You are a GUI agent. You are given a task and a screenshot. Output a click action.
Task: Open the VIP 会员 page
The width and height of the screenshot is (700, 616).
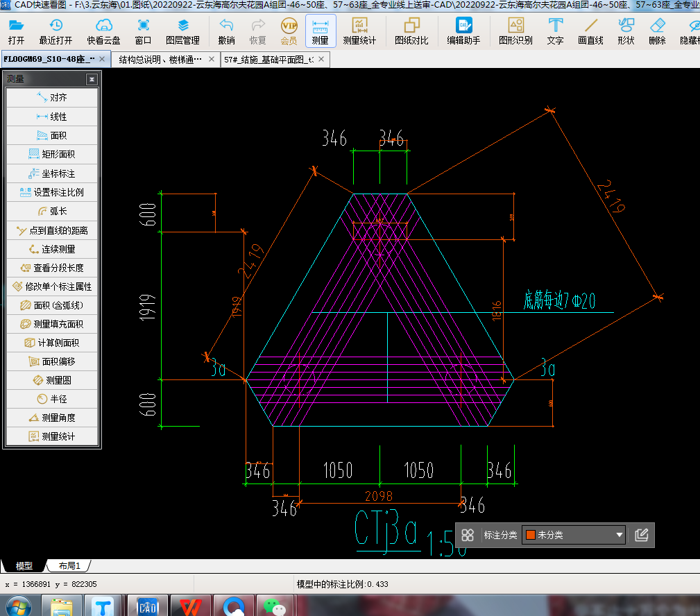click(x=289, y=31)
